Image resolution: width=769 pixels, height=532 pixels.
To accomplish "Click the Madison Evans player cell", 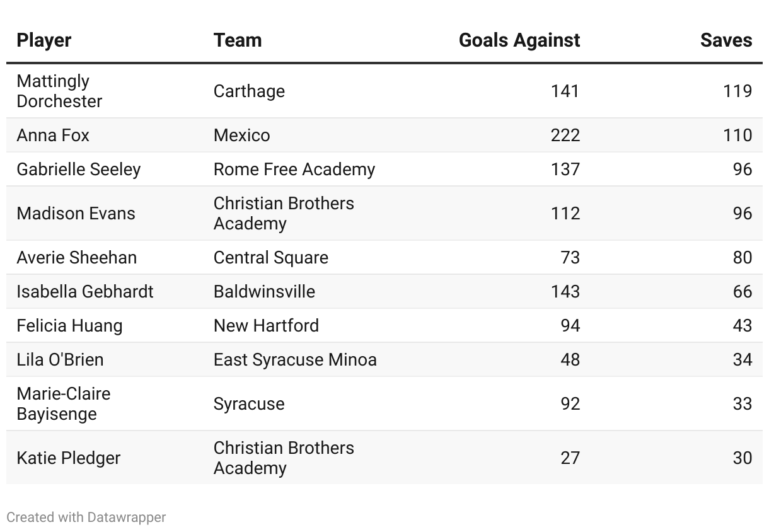I will 76,214.
